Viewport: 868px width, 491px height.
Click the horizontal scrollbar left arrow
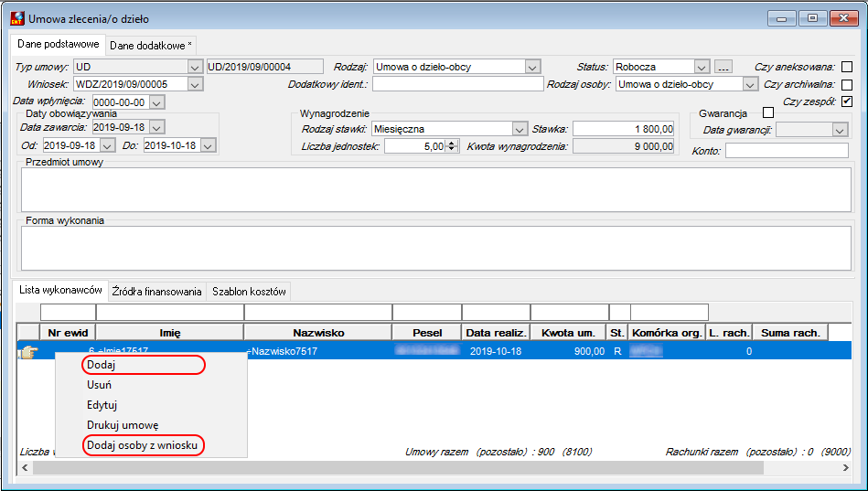(25, 468)
